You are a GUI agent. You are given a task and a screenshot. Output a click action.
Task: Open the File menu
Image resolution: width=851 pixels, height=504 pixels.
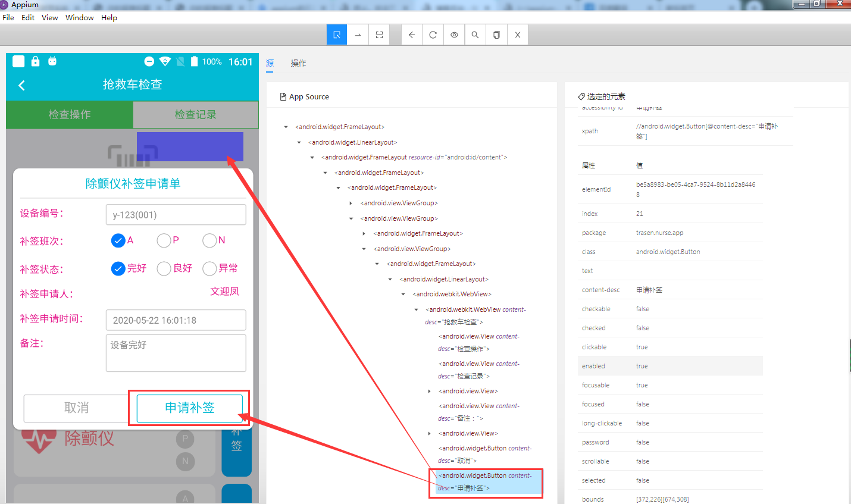point(8,18)
